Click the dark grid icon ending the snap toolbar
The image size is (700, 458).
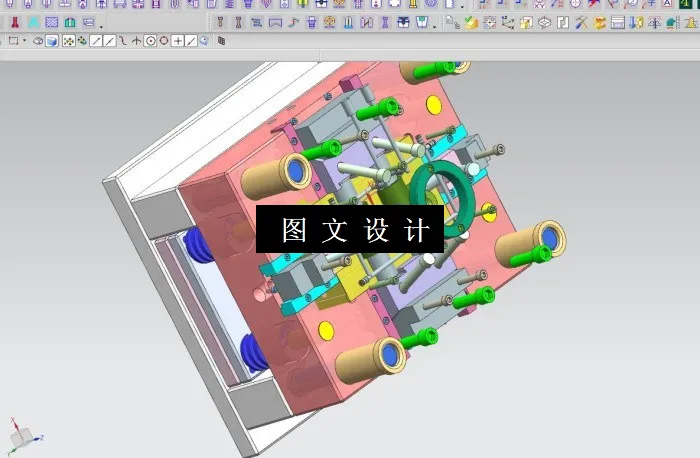(221, 41)
